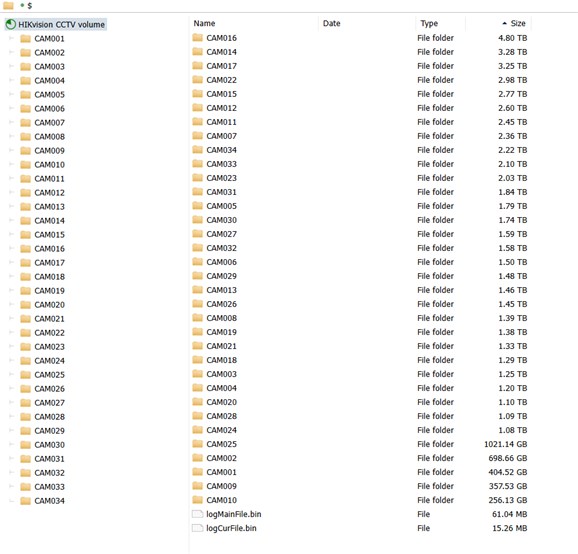The width and height of the screenshot is (578, 554).
Task: Select CAM005 name in the file list
Action: point(222,206)
